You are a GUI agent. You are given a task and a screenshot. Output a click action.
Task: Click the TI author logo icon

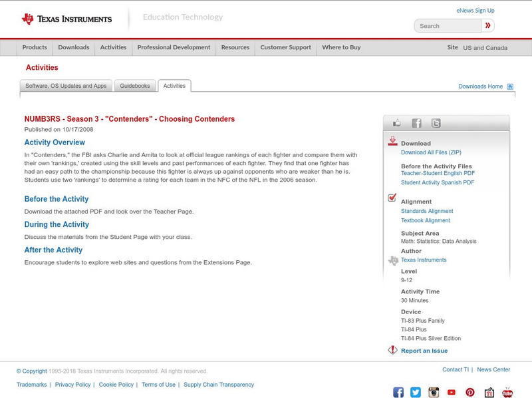[393, 260]
